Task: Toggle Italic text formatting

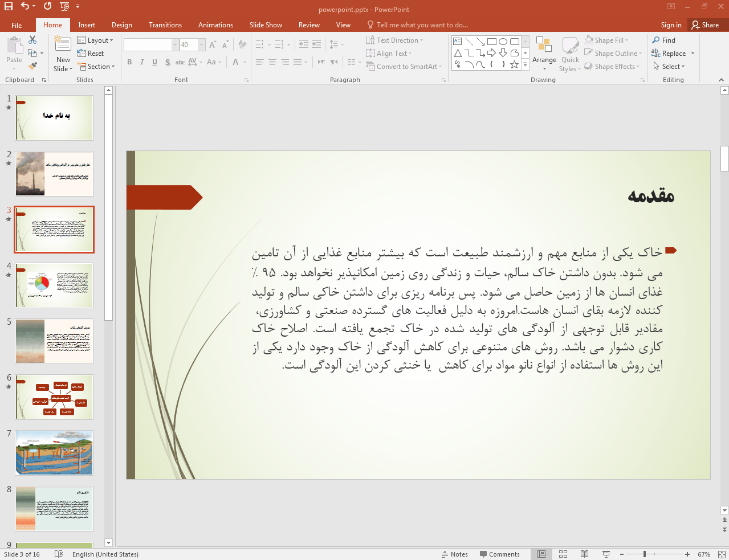Action: (x=142, y=62)
